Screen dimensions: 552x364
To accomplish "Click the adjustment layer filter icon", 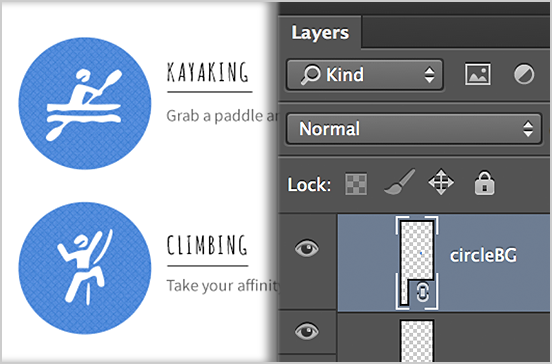I will pyautogui.click(x=524, y=74).
